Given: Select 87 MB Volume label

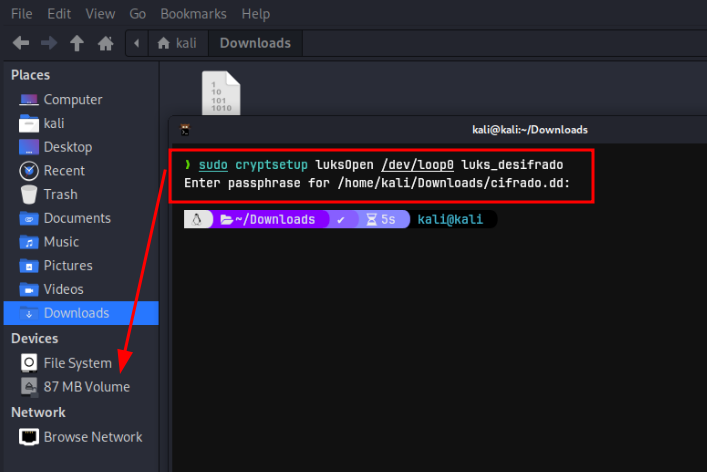Looking at the screenshot, I should pos(87,387).
